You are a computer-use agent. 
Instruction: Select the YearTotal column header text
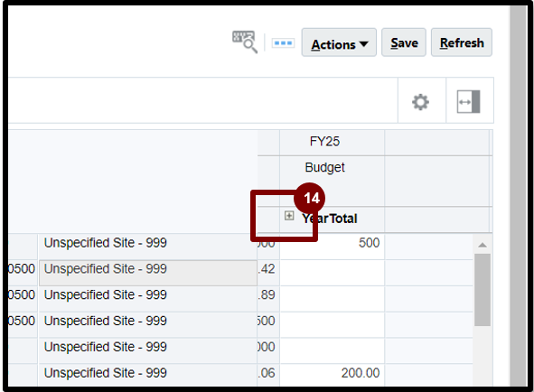point(329,219)
